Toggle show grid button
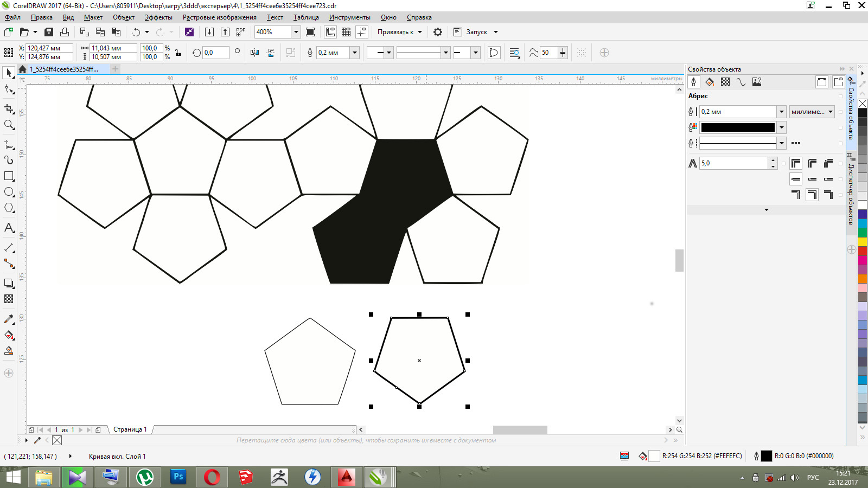 point(346,32)
